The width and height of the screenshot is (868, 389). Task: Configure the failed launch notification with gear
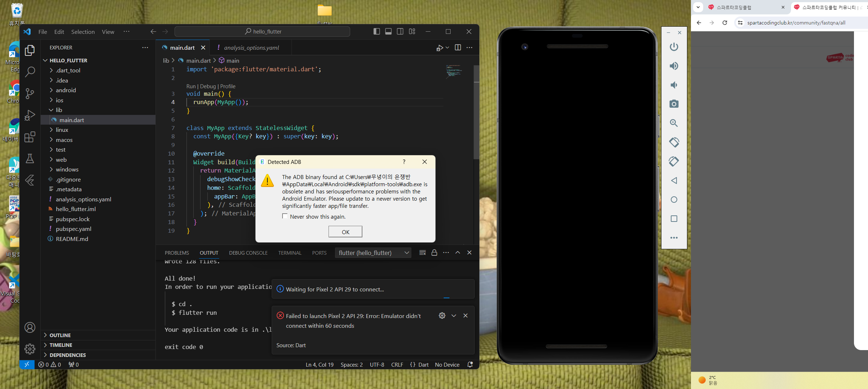(442, 316)
